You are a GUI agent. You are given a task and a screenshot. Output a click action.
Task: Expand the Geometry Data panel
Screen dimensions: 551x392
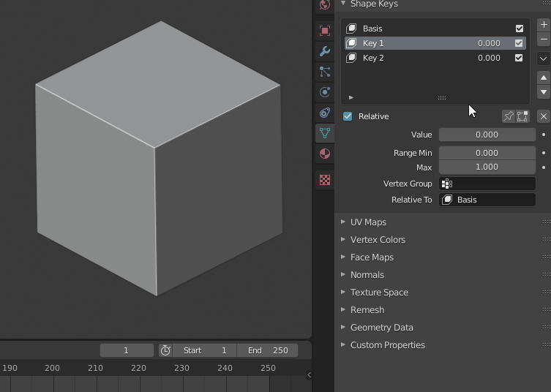click(x=343, y=327)
